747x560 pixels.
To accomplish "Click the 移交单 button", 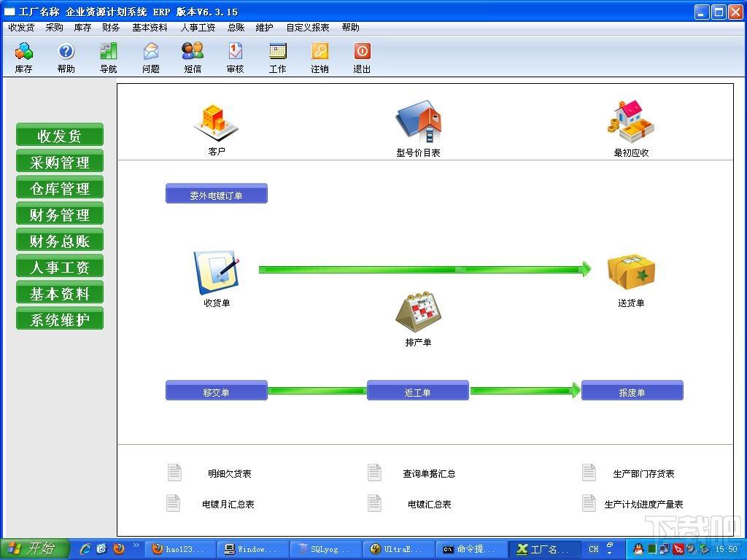I will [216, 392].
